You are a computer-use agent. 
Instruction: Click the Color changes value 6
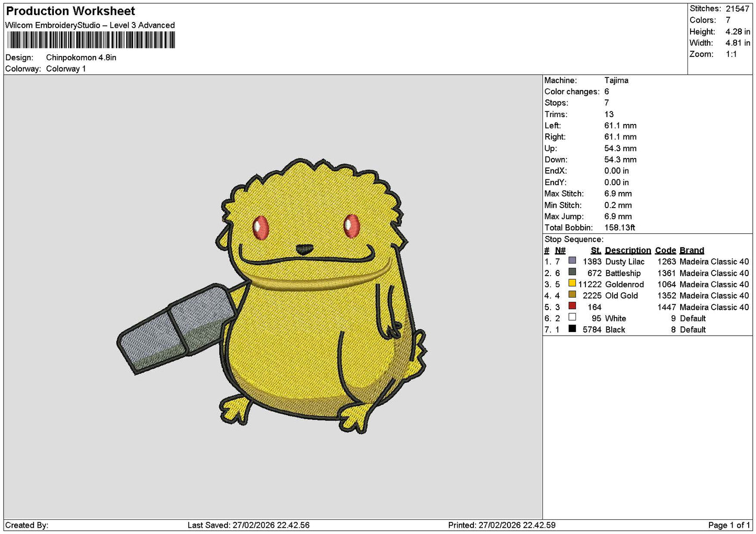pyautogui.click(x=607, y=92)
